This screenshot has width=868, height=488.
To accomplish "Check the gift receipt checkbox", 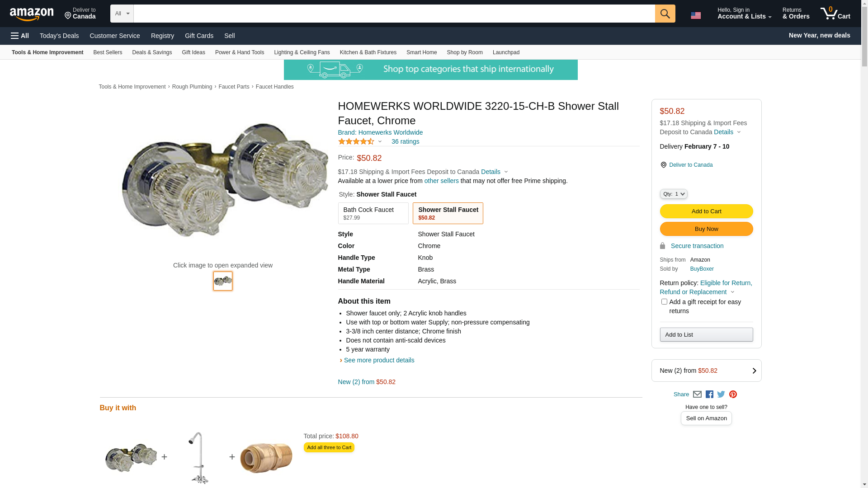I will click(664, 302).
